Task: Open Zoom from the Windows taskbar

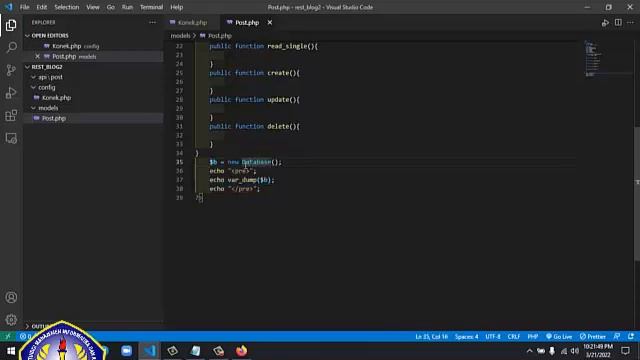Action: pos(127,351)
